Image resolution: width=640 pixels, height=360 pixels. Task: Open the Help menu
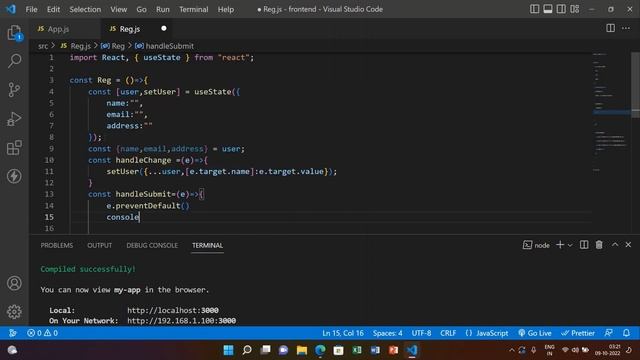tap(226, 9)
